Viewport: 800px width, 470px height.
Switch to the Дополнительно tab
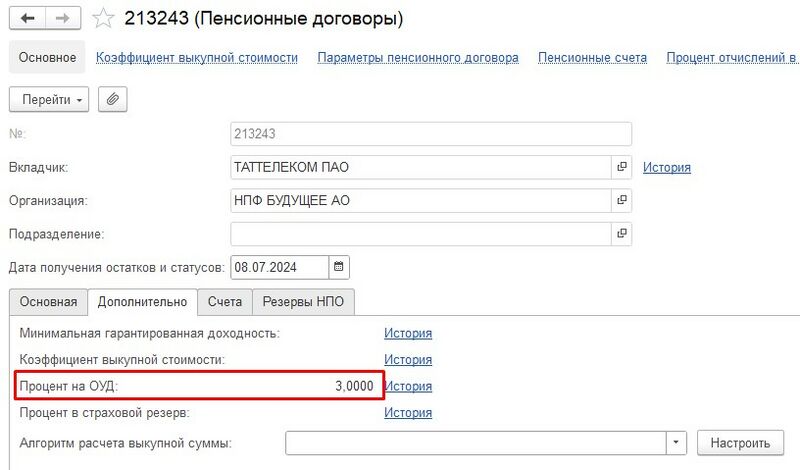point(142,302)
